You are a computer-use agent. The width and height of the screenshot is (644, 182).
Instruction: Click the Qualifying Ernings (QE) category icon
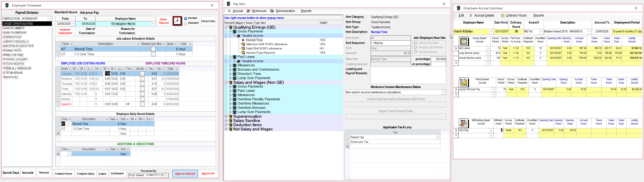[231, 27]
